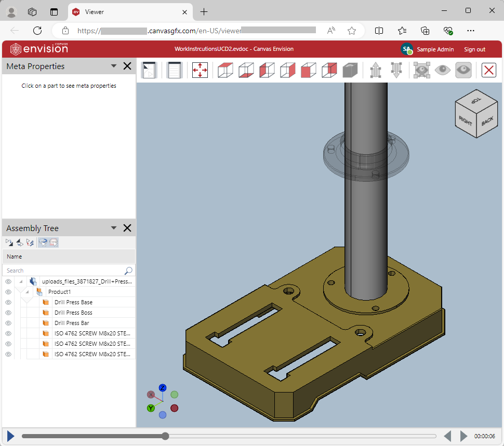The image size is (504, 446).
Task: Click the Assembly Tree icon with wrench
Action: [x=30, y=242]
